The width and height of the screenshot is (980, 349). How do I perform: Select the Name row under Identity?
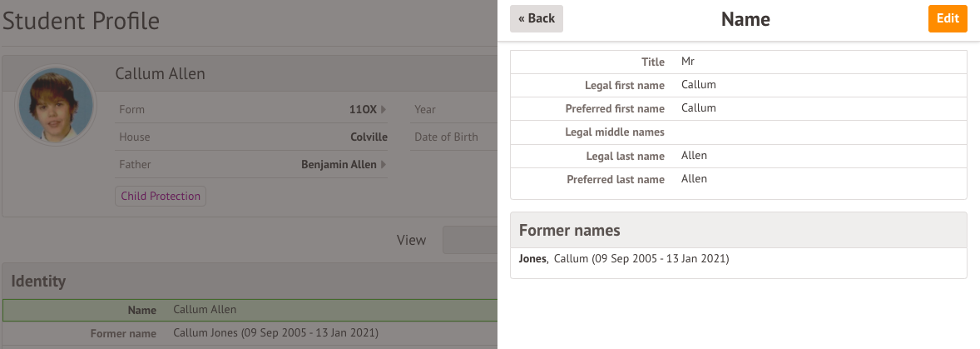point(250,310)
